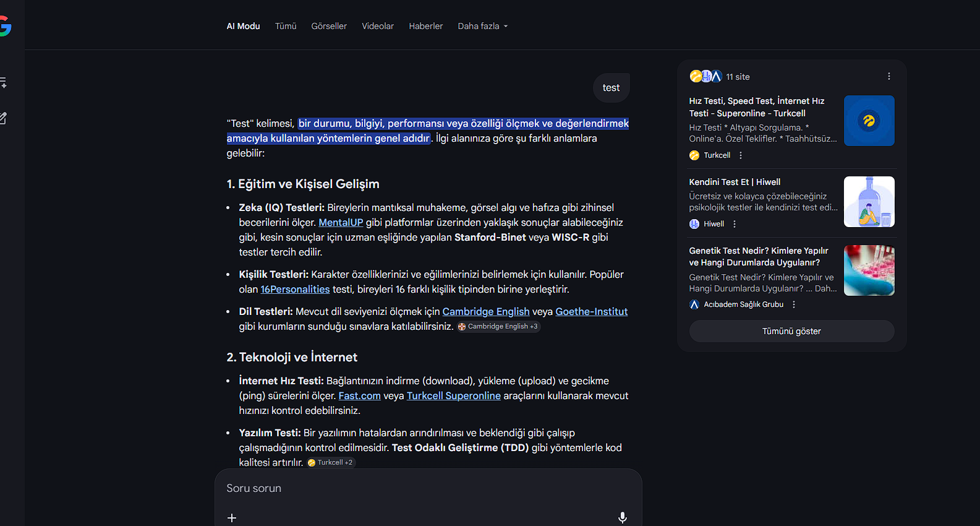
Task: Click the "2. Teknoloji ve İnternet" heading
Action: click(292, 357)
